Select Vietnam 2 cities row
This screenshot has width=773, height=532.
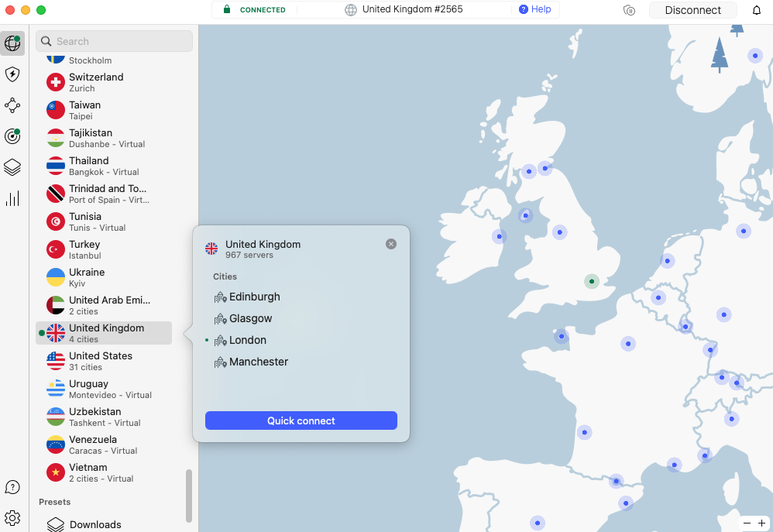[x=104, y=472]
